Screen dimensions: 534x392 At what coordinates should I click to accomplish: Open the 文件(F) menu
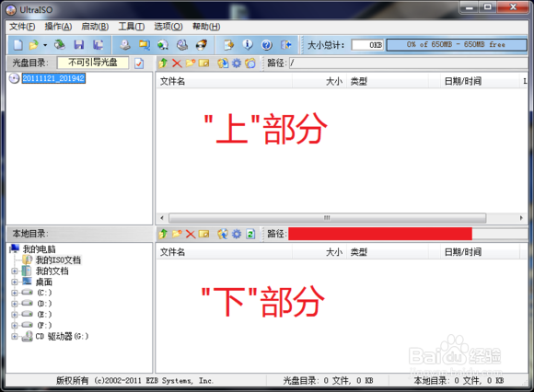[x=22, y=27]
